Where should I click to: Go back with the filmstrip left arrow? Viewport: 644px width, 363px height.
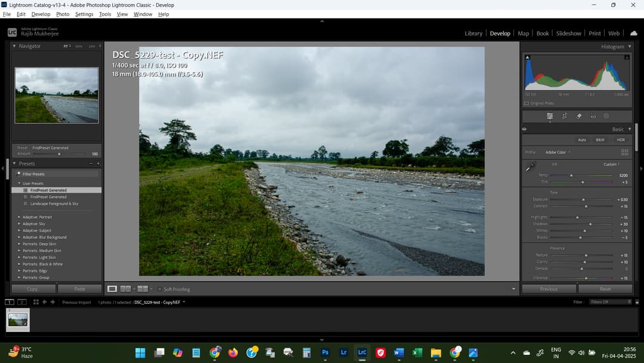coord(44,302)
